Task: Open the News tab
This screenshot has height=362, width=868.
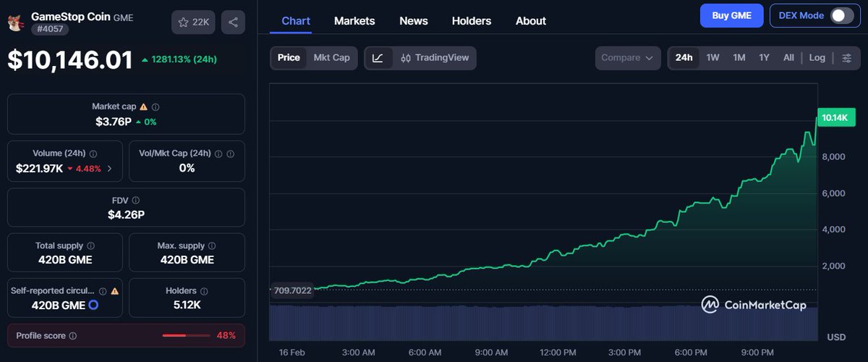Action: (x=414, y=21)
